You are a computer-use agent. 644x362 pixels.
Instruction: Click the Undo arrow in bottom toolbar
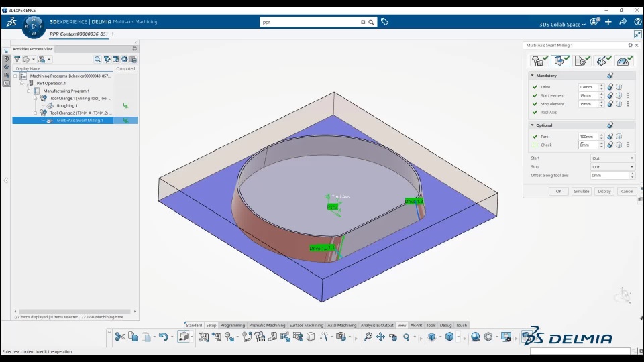163,337
